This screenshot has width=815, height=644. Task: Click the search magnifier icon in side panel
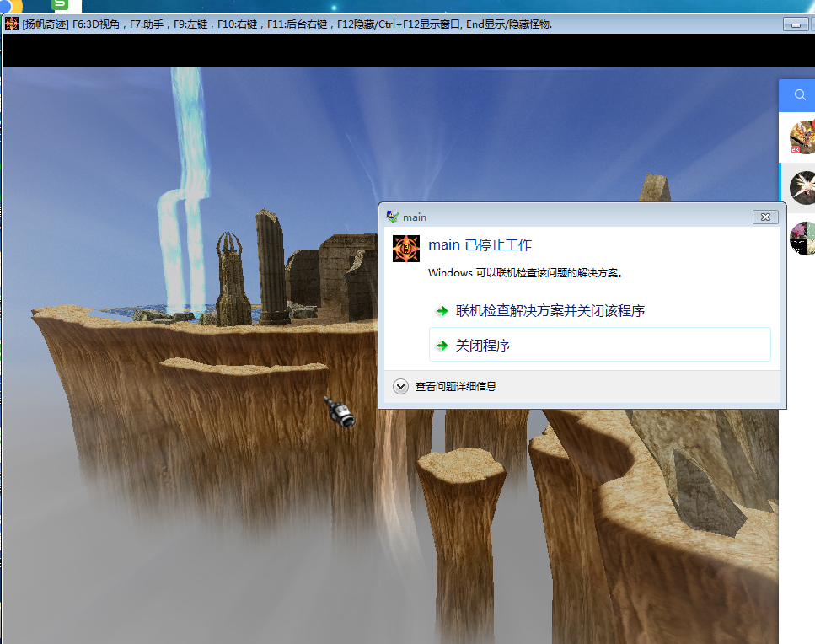click(x=800, y=94)
